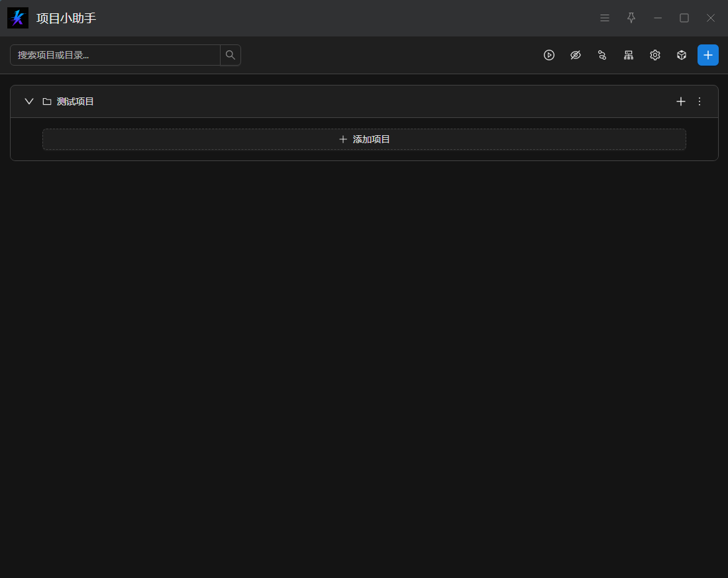Screen dimensions: 728x578
Task: Collapse the 测试项目 group chevron
Action: [x=28, y=101]
